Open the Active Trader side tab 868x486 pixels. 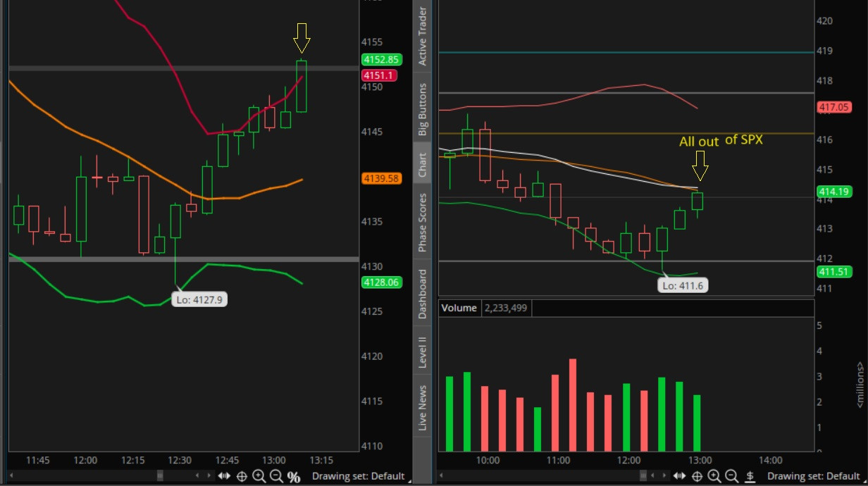(423, 35)
